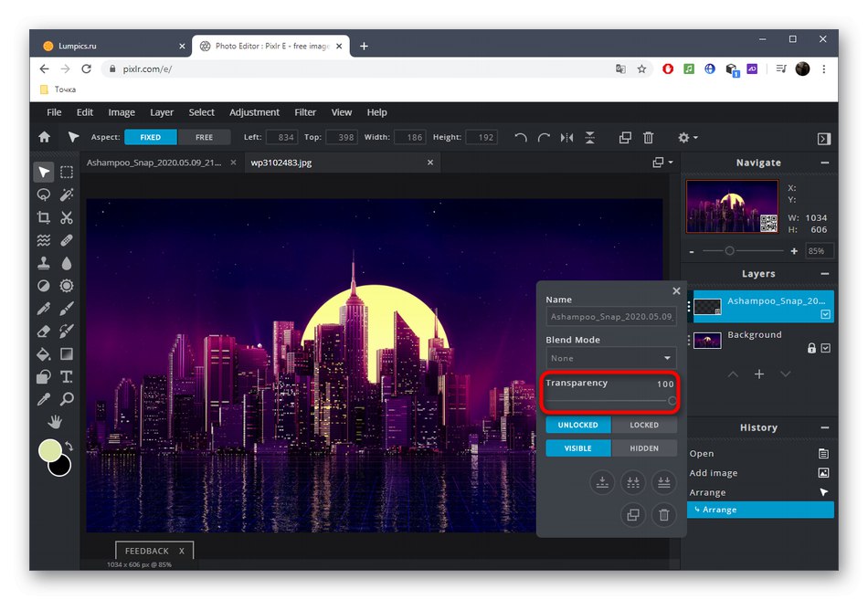868x600 pixels.
Task: Click the FEEDBACK button
Action: click(x=147, y=551)
